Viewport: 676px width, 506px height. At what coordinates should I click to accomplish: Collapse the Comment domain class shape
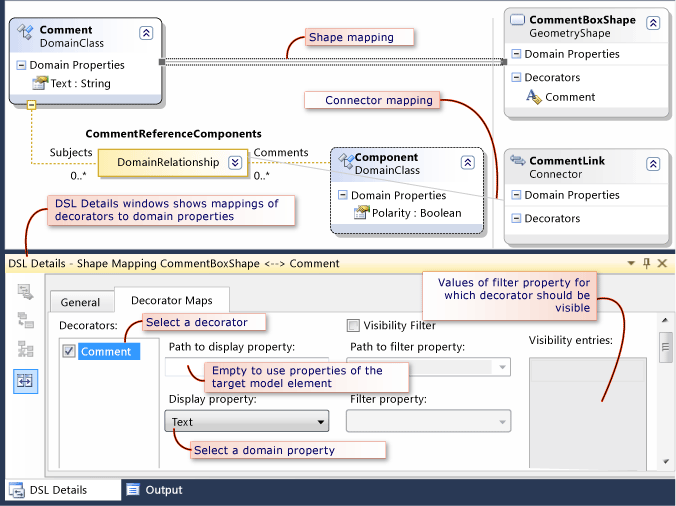point(146,33)
